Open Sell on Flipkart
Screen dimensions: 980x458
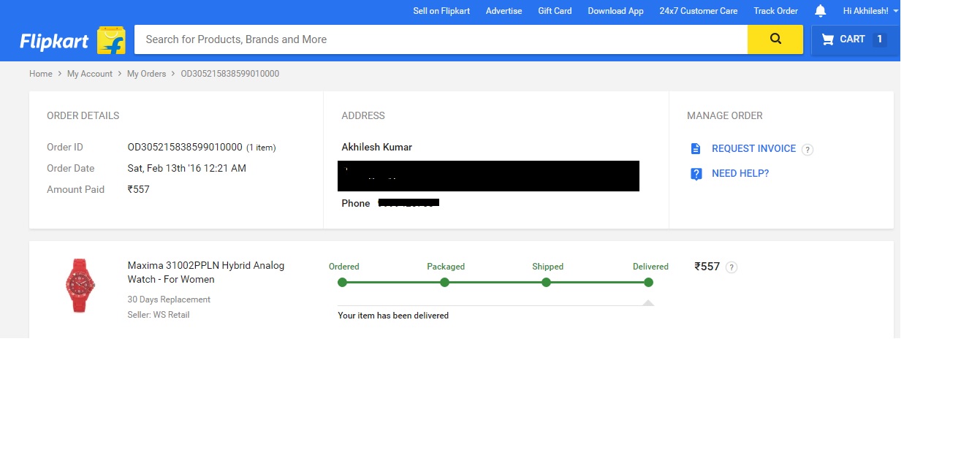click(x=441, y=11)
